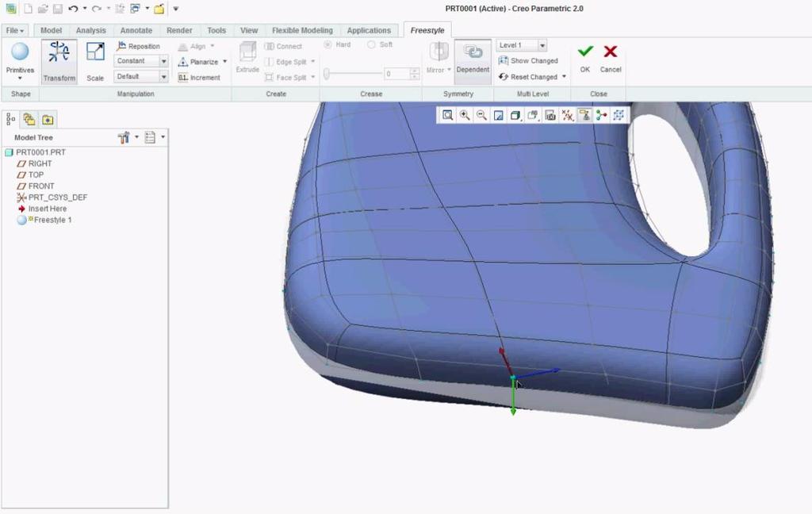
Task: Select Freestyle 1 in the Model Tree
Action: (x=45, y=220)
